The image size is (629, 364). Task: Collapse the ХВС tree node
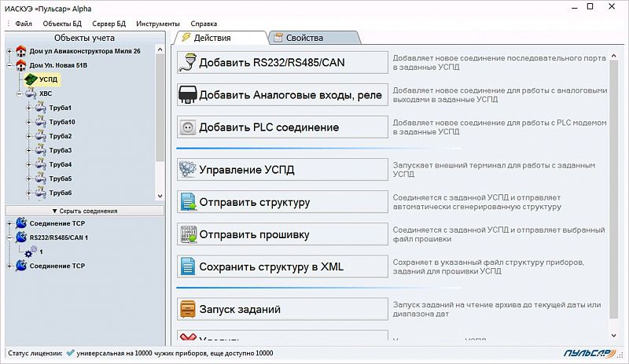coord(19,94)
